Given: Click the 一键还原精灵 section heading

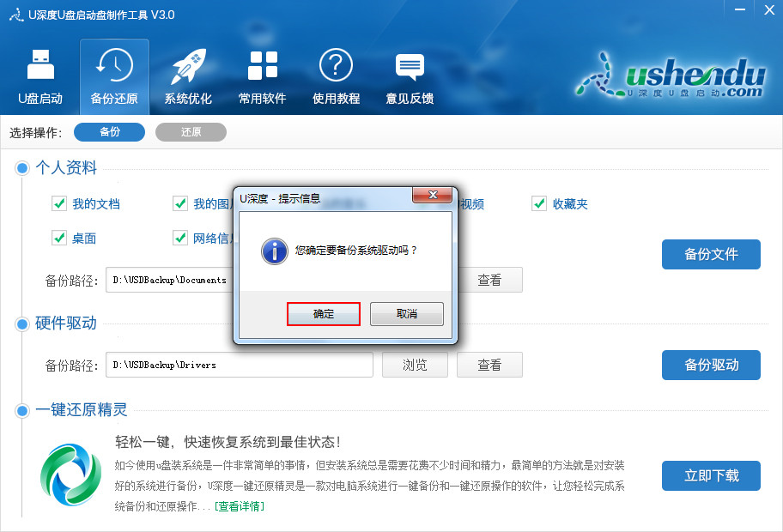Looking at the screenshot, I should [x=82, y=410].
